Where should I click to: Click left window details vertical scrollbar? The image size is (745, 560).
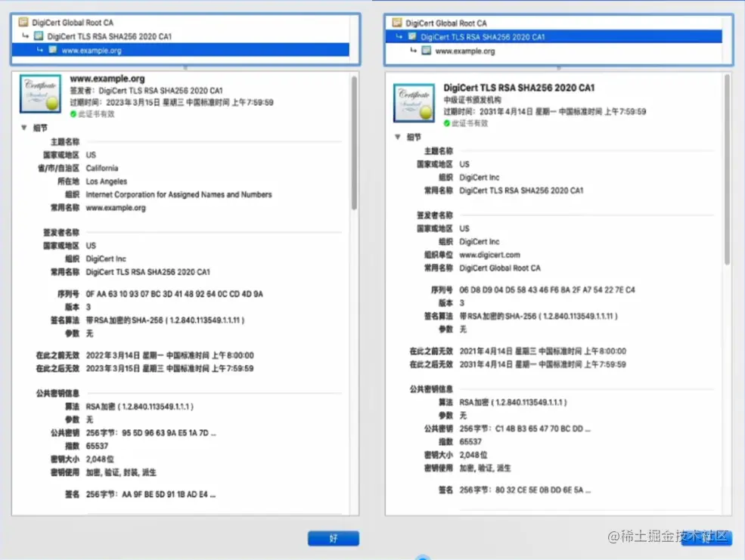(354, 142)
